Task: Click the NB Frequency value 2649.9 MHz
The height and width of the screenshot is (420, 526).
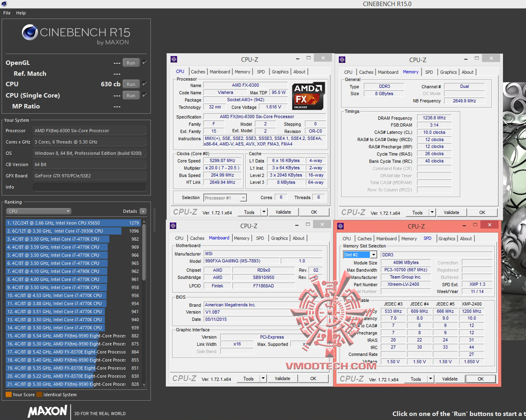Action: click(464, 101)
